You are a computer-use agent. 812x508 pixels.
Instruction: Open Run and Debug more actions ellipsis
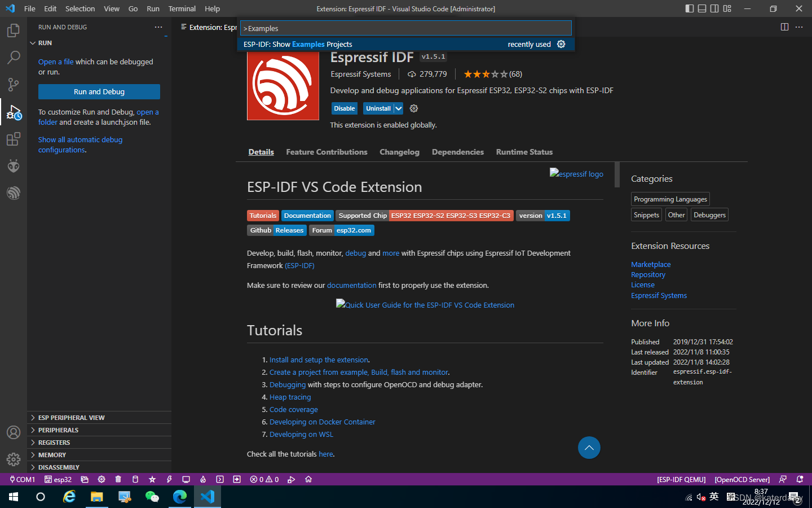click(x=158, y=27)
